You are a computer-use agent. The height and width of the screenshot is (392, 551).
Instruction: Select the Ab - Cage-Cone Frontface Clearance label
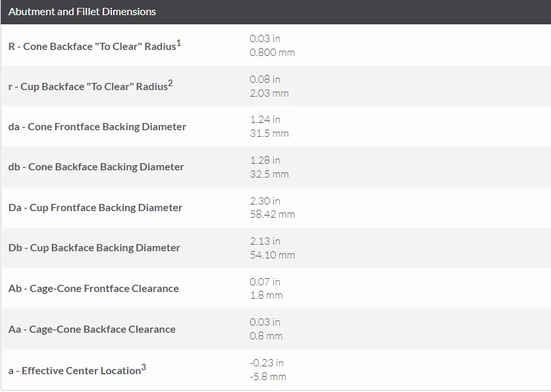coord(93,288)
